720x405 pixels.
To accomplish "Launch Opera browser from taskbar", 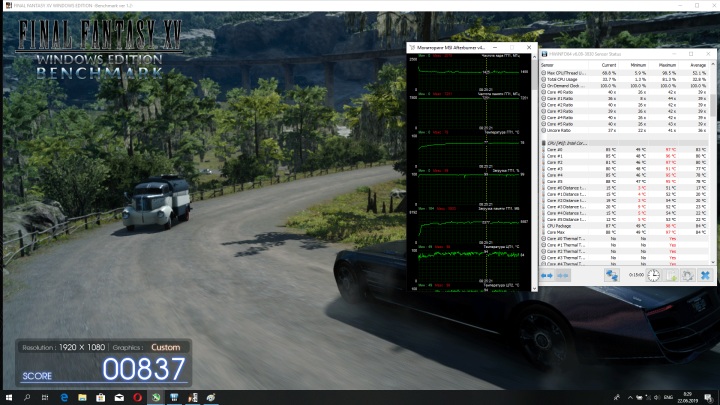I will tap(137, 398).
